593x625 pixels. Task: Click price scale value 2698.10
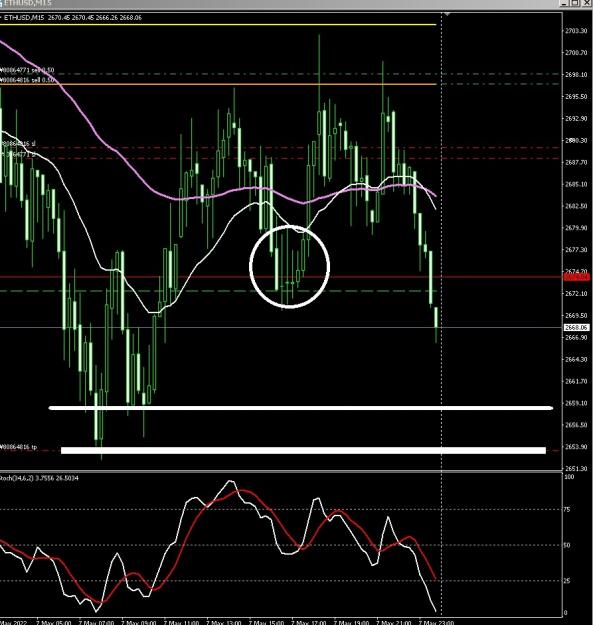pos(576,75)
